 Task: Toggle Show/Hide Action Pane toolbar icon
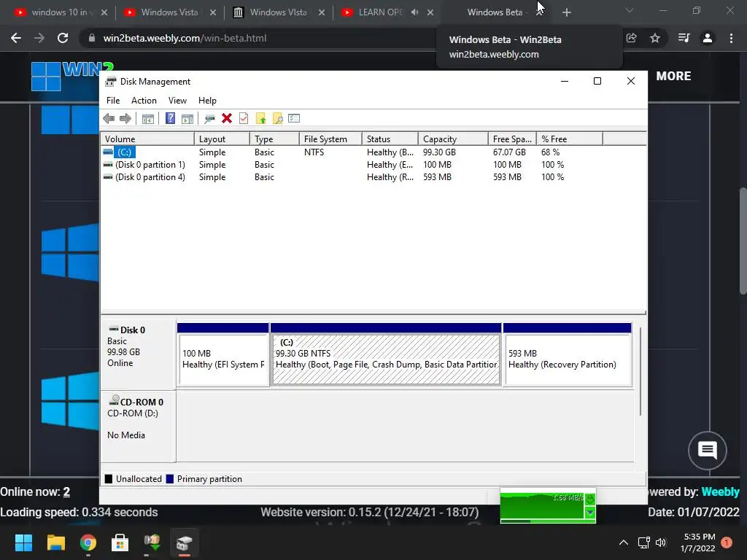187,119
